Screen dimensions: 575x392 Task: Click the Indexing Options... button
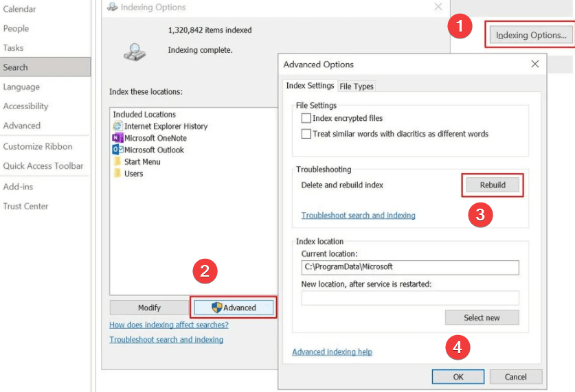pyautogui.click(x=530, y=35)
